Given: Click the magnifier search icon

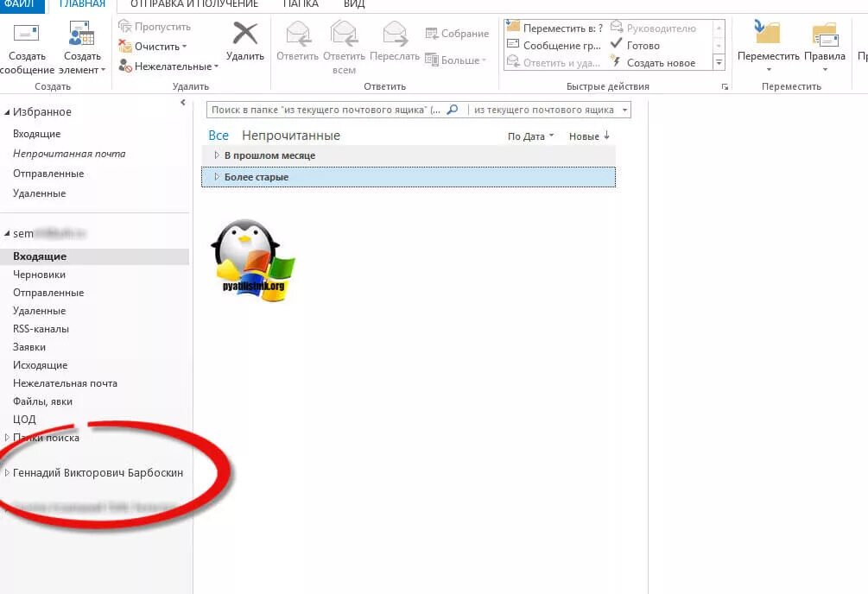Looking at the screenshot, I should [453, 110].
